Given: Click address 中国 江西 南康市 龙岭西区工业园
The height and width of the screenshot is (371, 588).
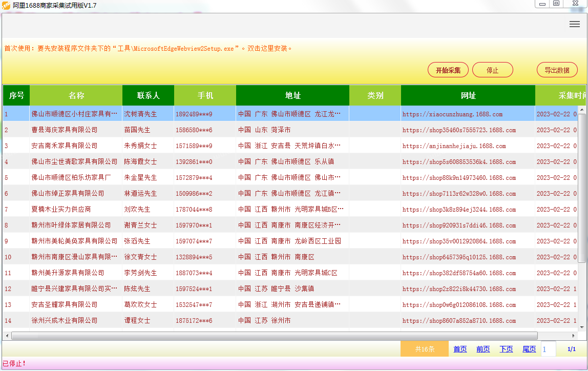Looking at the screenshot, I should pyautogui.click(x=289, y=241).
